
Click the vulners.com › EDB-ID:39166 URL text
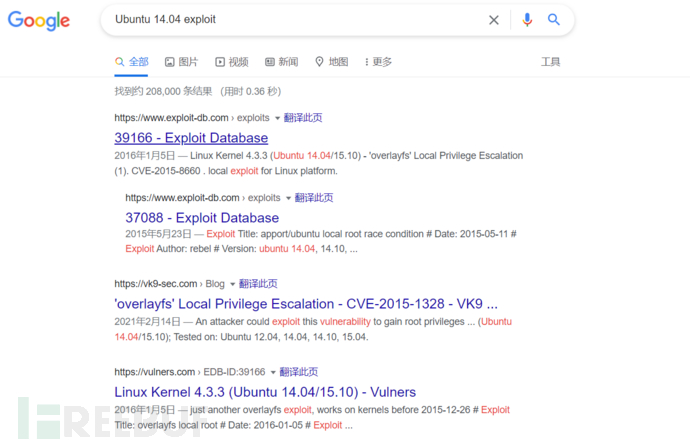click(190, 372)
